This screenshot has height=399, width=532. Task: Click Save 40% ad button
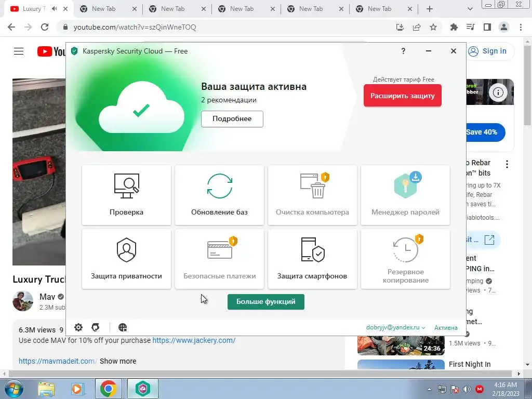pyautogui.click(x=485, y=132)
